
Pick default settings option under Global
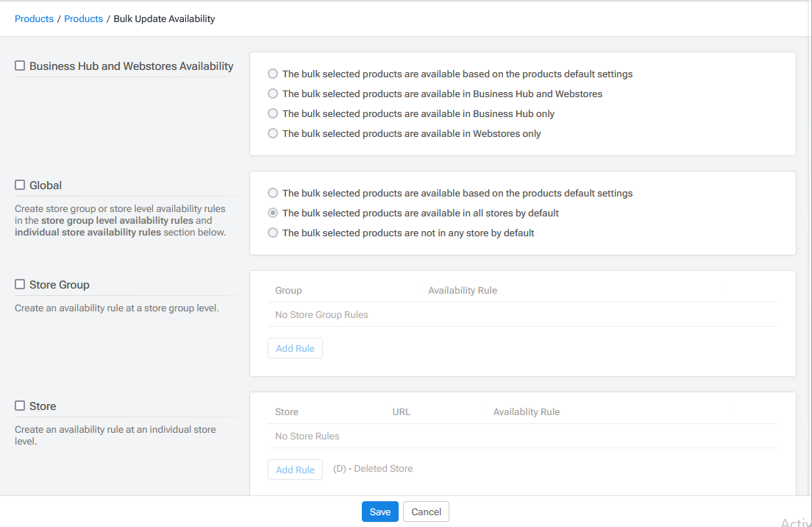coord(273,193)
